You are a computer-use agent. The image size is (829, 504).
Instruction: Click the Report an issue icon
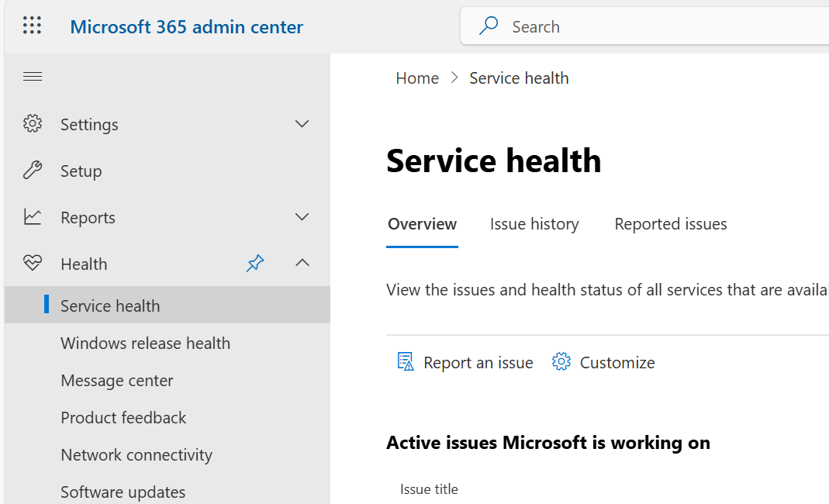tap(406, 362)
